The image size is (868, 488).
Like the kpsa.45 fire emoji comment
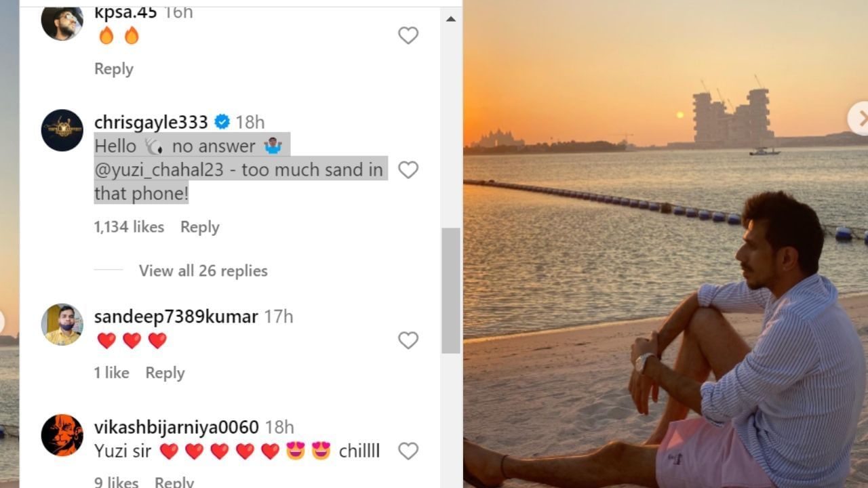pos(408,35)
